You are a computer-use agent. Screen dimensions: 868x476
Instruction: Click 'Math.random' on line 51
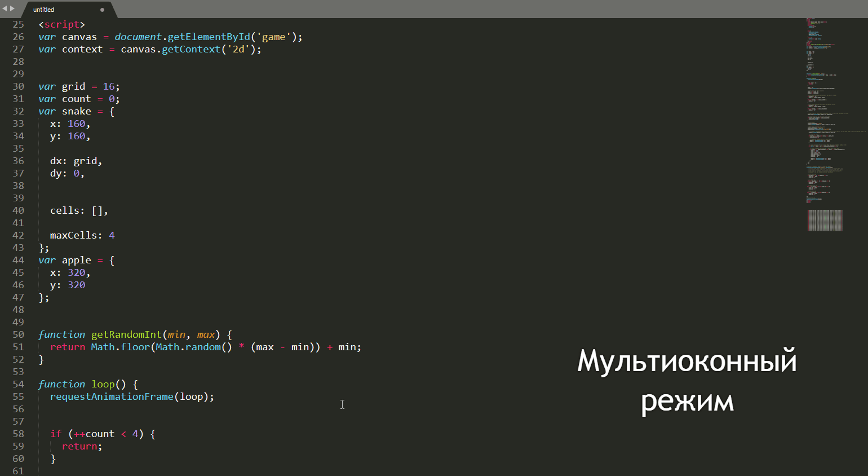pyautogui.click(x=188, y=347)
